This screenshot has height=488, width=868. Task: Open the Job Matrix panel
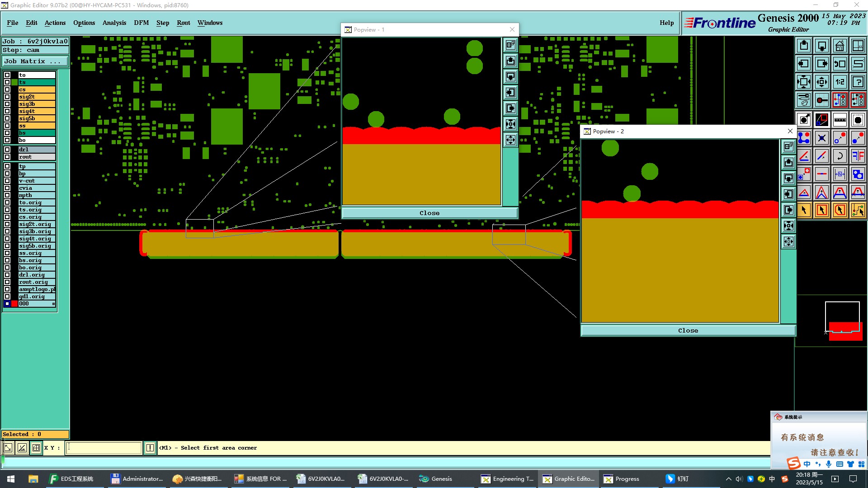[35, 61]
